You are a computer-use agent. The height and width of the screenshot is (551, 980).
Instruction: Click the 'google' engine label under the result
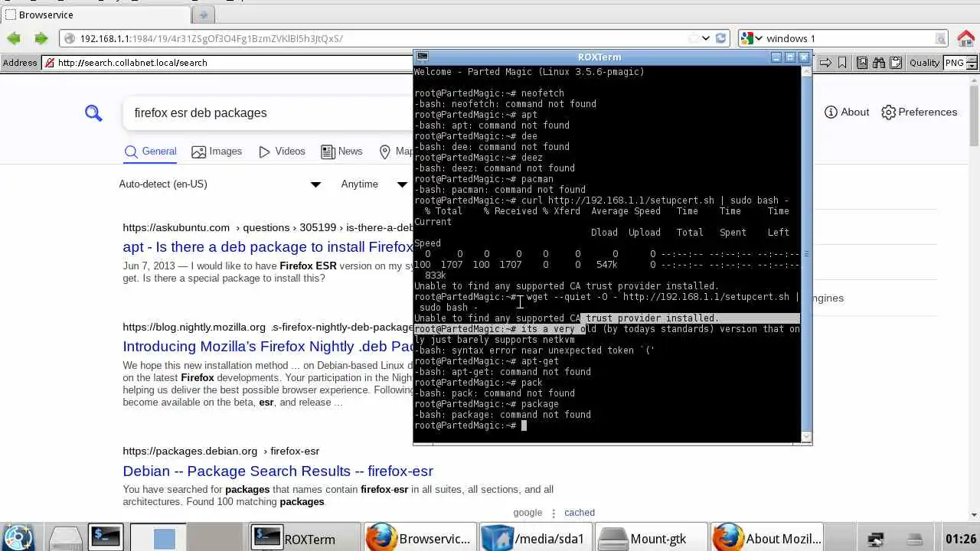(528, 513)
